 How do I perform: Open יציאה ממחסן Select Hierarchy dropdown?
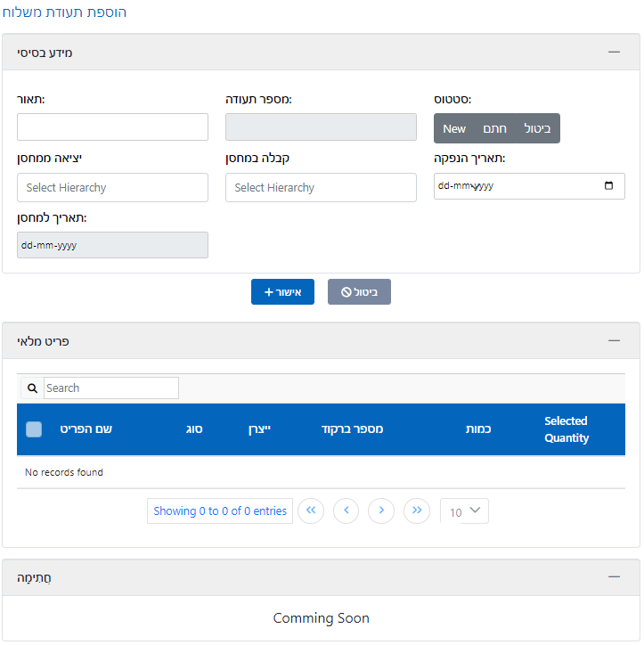pos(112,188)
